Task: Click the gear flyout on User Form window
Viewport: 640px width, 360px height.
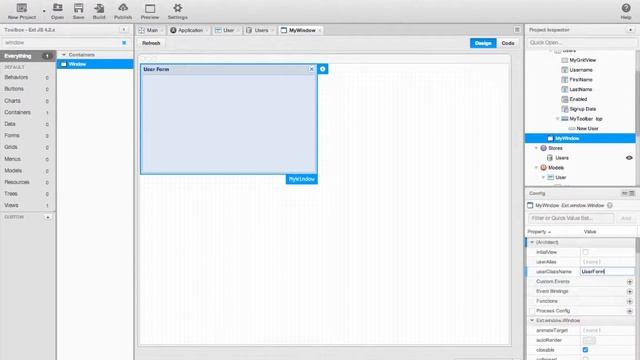Action: click(x=322, y=69)
